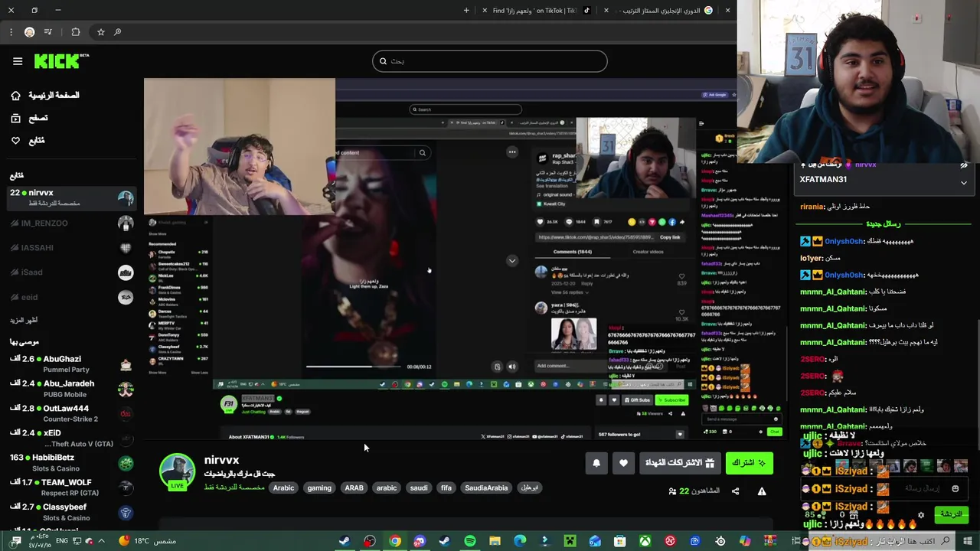Open a new browser tab
This screenshot has width=980, height=551.
pyautogui.click(x=466, y=11)
